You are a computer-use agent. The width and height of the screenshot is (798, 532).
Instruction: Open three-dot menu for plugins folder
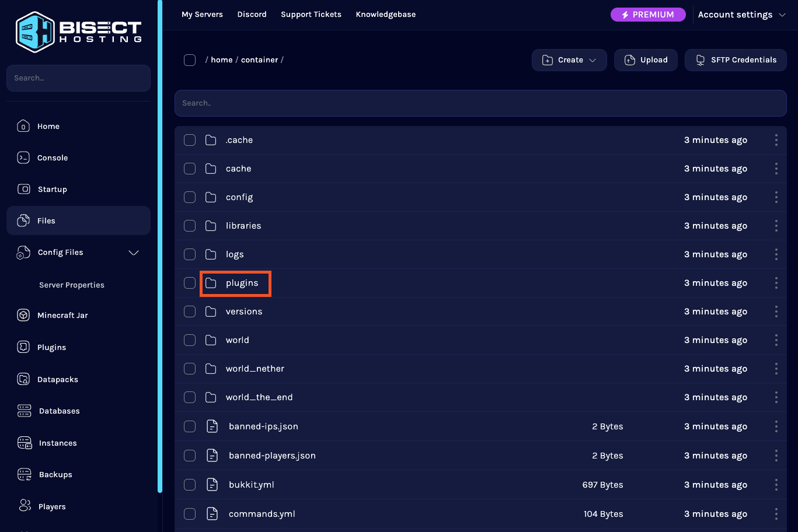776,283
